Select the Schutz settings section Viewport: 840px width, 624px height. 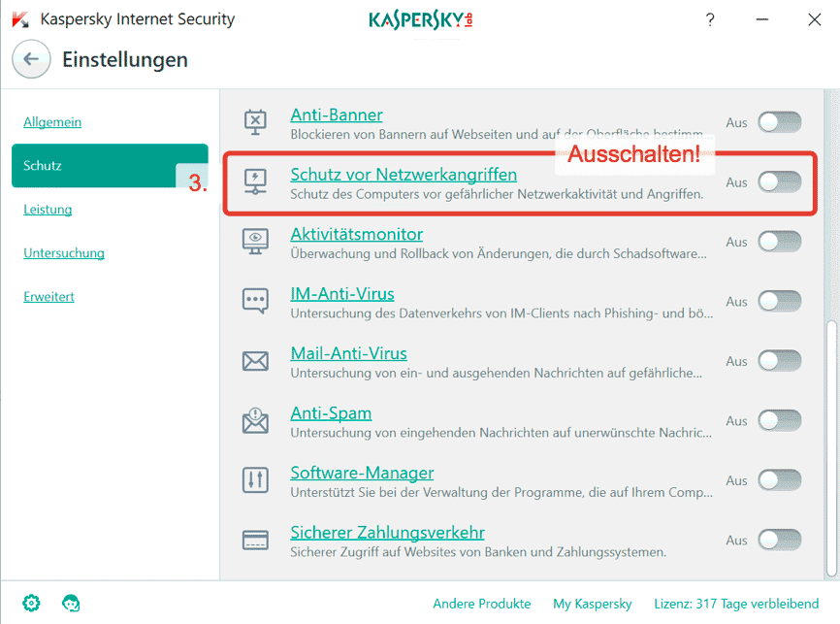click(110, 166)
